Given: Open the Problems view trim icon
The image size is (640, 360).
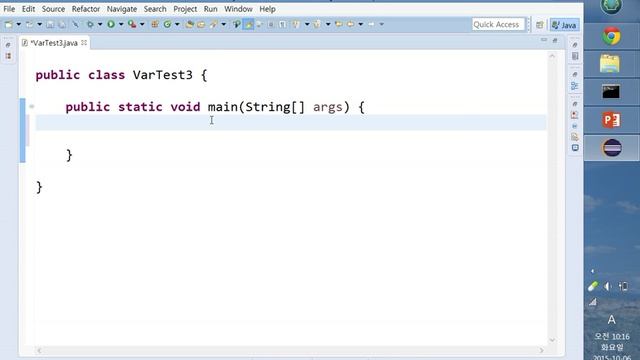Looking at the screenshot, I should [x=575, y=115].
